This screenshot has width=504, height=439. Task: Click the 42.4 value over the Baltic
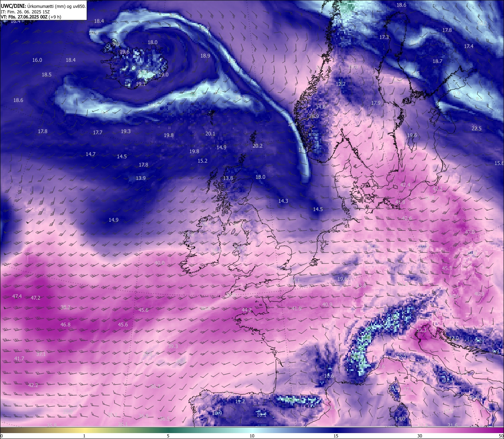pos(405,185)
